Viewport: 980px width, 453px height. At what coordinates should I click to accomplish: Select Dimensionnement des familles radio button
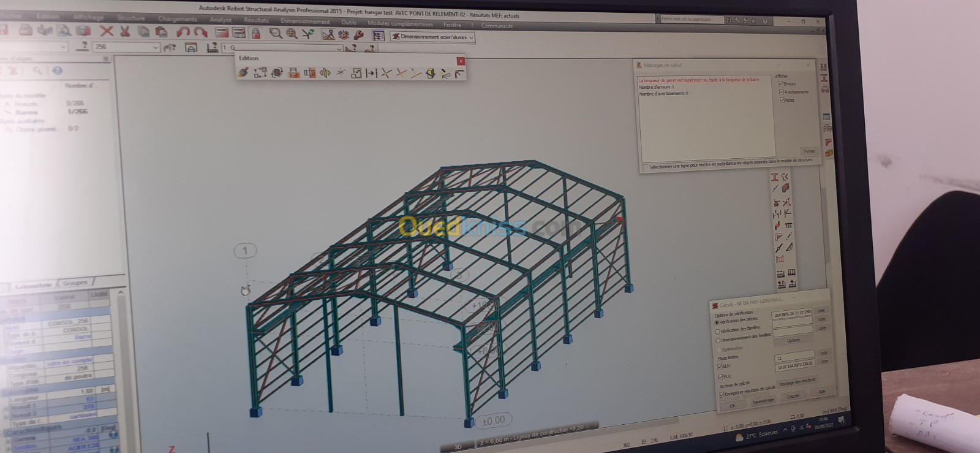click(x=718, y=340)
